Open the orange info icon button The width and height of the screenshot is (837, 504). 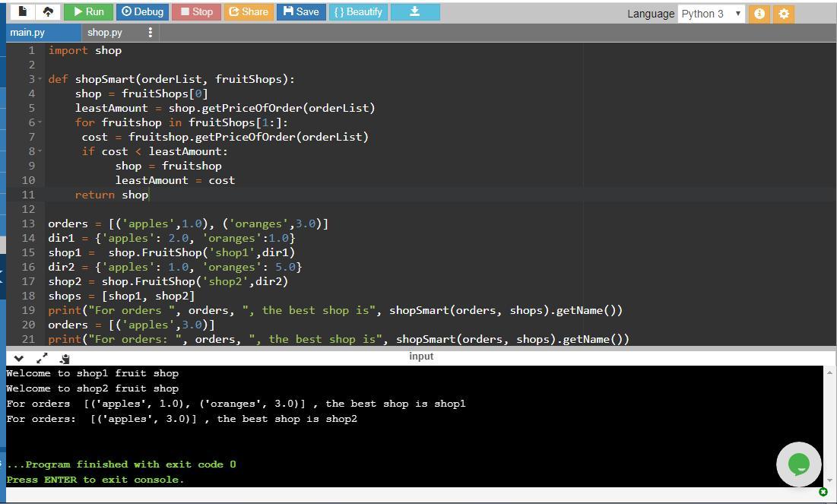759,14
